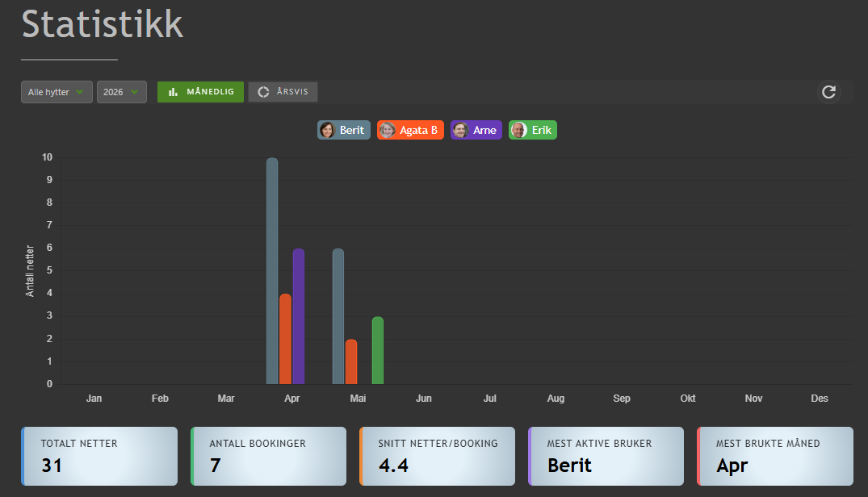This screenshot has height=497, width=868.
Task: Switch to the Årsvis view
Action: pyautogui.click(x=283, y=92)
